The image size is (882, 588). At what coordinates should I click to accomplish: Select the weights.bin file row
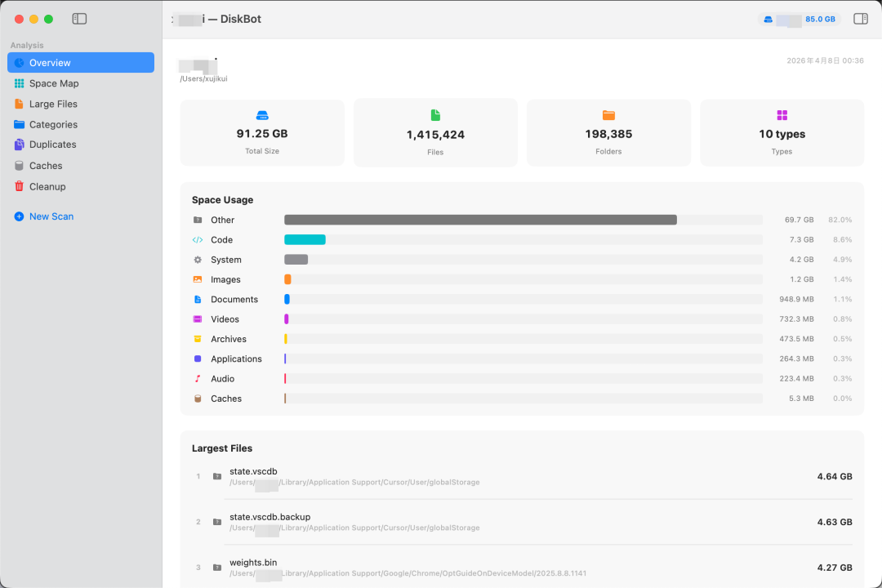(522, 568)
